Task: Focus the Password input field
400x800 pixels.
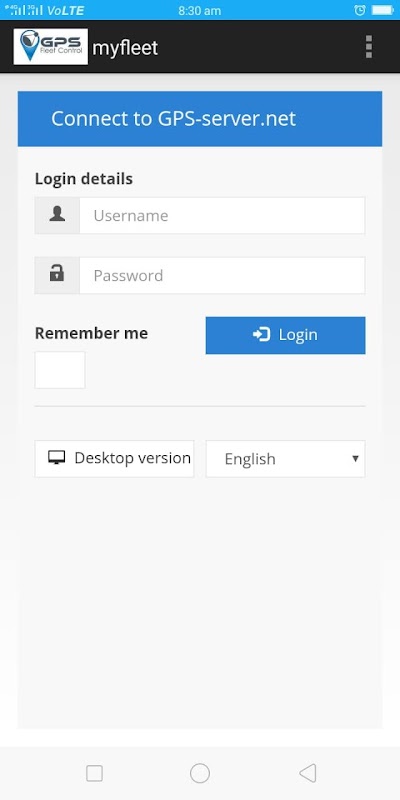Action: [222, 276]
